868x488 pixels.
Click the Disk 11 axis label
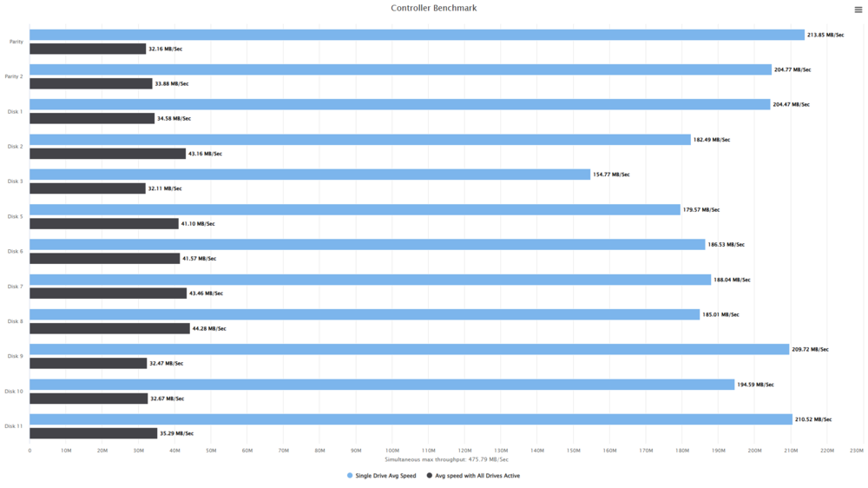point(14,426)
